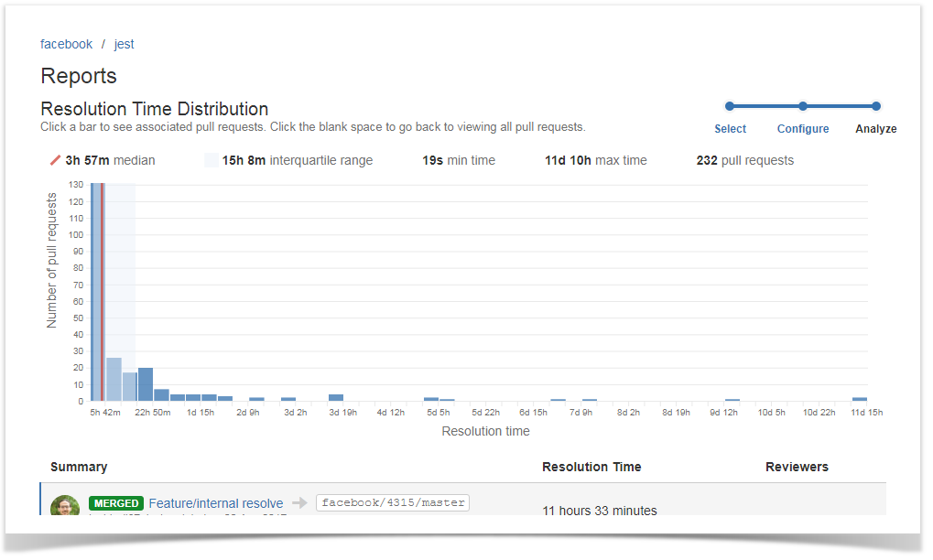Viewport: 933px width, 560px height.
Task: Click the Configure step circle
Action: coord(802,106)
